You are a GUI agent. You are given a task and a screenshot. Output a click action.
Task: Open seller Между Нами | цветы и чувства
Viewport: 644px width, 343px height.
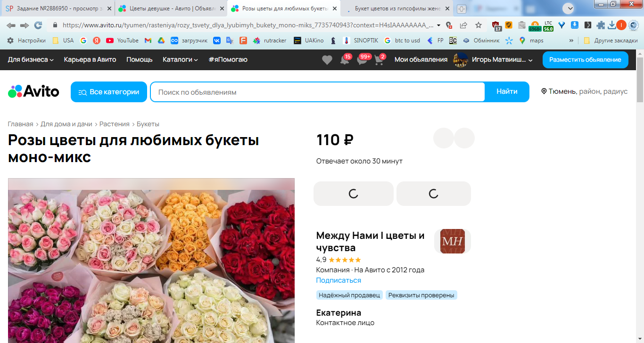(370, 241)
